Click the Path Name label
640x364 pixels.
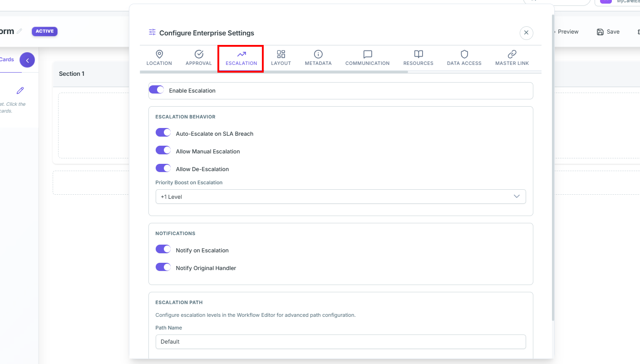point(168,328)
